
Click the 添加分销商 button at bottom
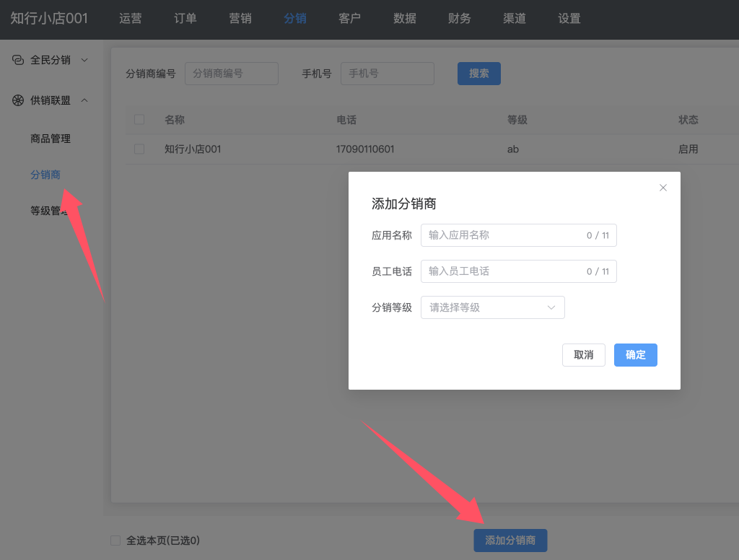[x=510, y=541]
